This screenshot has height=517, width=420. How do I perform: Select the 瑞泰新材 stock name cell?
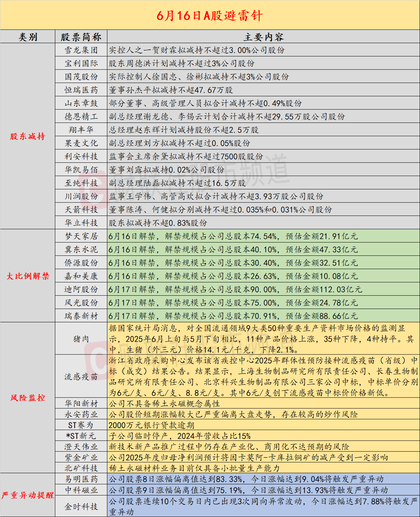click(81, 316)
